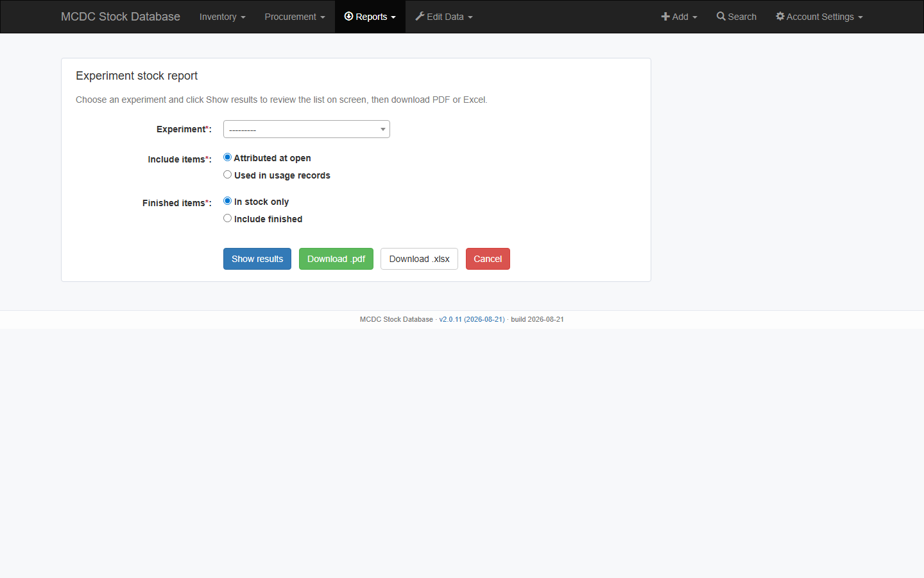Open the Edit Data menu
This screenshot has height=578, width=924.
coord(444,17)
